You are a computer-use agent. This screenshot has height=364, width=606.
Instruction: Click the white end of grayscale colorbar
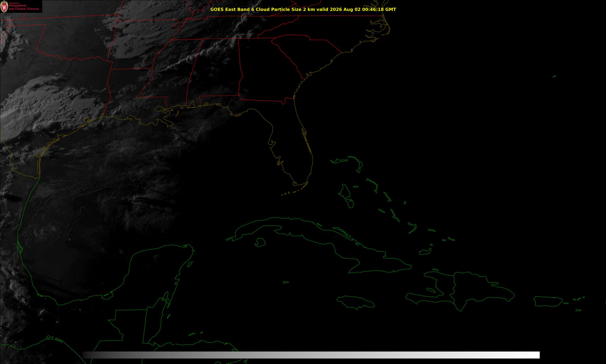[x=532, y=355]
